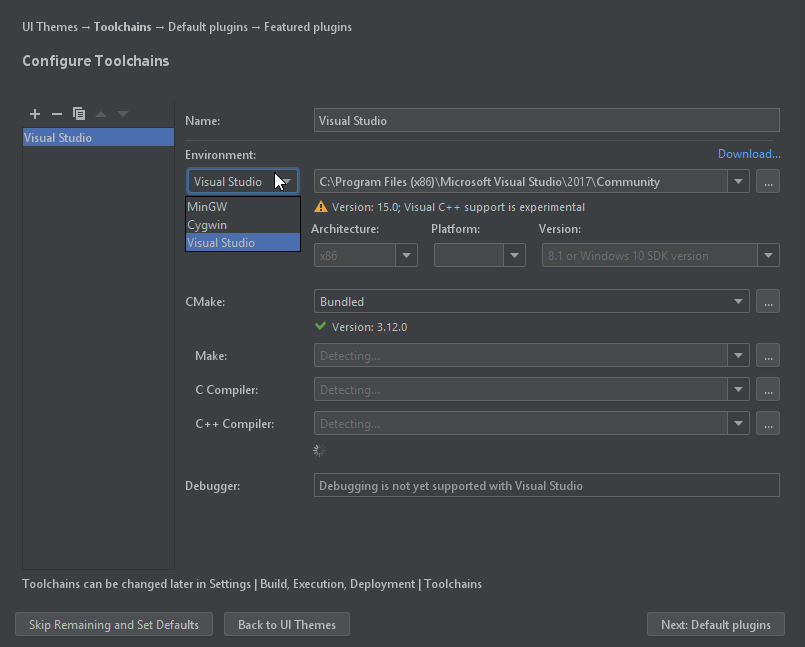The image size is (805, 647).
Task: Open the Download link
Action: [749, 154]
